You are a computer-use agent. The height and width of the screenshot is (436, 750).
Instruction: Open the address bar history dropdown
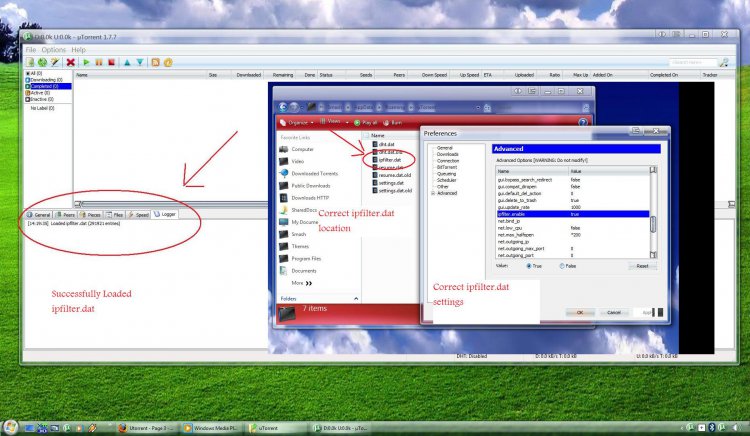pyautogui.click(x=478, y=108)
